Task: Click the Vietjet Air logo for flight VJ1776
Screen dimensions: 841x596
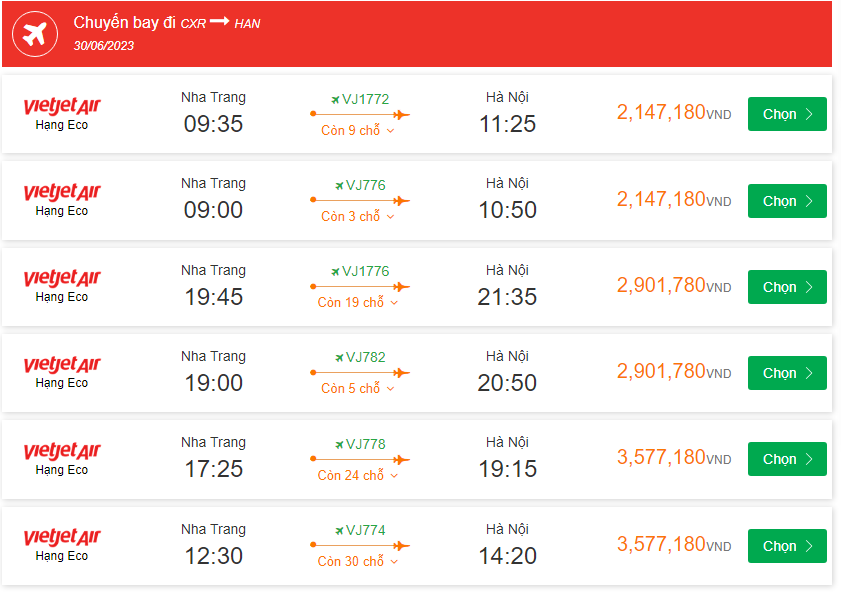Action: [62, 278]
